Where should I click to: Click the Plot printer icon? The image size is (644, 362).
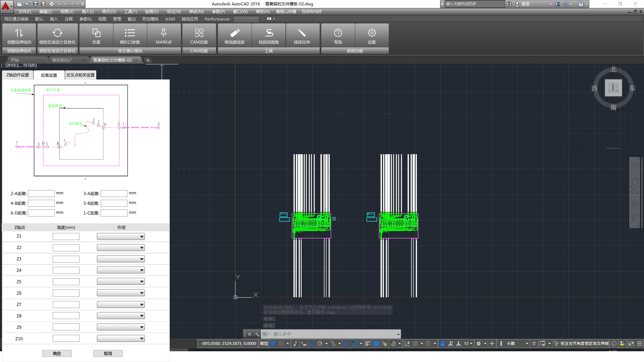tap(52, 4)
